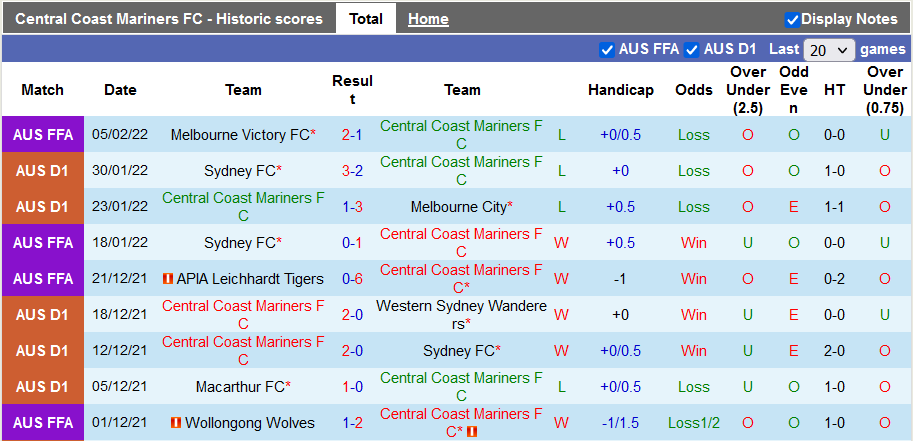Click the red card icon after Central Coast Mariners in the 01/12/21 row
Screen dimensions: 913x441
click(472, 432)
